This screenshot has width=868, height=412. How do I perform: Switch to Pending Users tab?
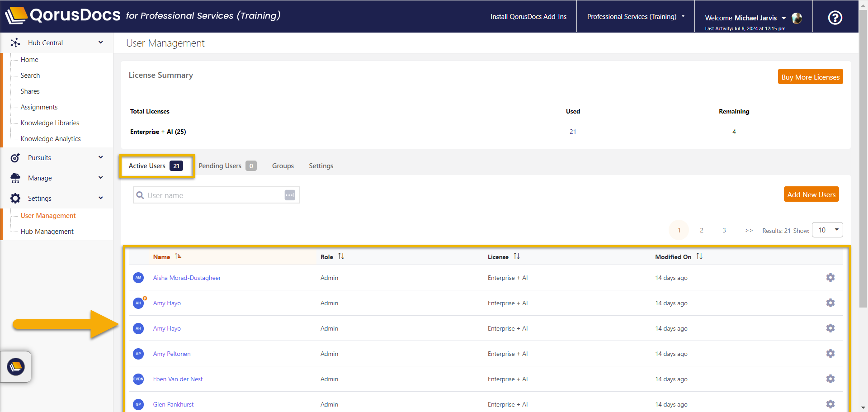[227, 166]
